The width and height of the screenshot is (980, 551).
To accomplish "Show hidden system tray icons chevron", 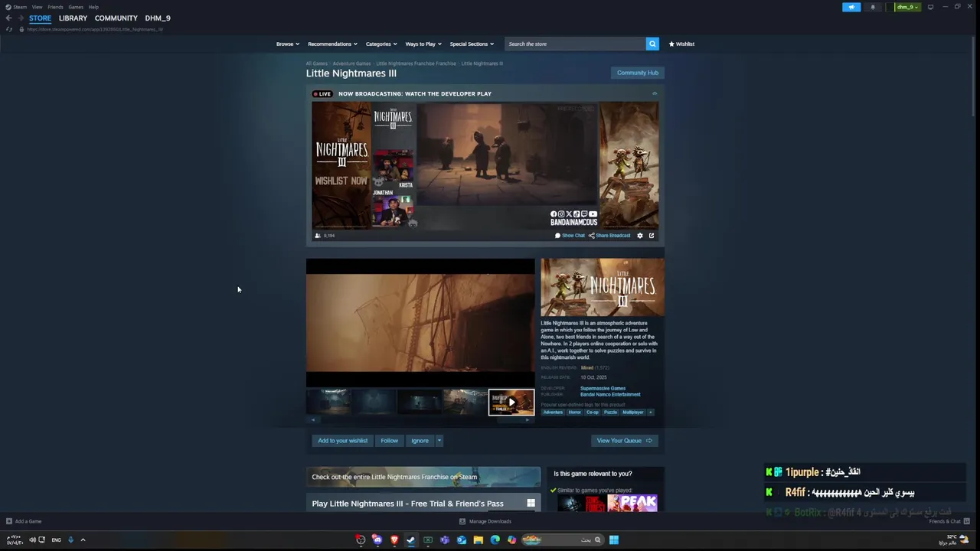I will 83,540.
